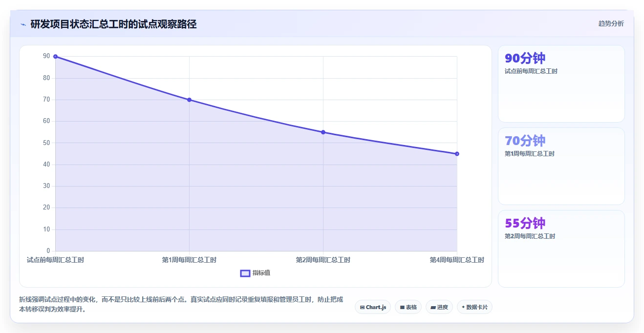Select the 数据卡片 tag chip
The image size is (644, 333).
(474, 307)
